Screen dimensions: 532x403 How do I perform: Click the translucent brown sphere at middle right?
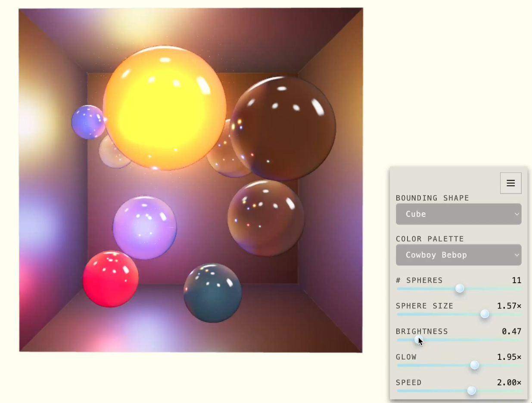pos(266,218)
